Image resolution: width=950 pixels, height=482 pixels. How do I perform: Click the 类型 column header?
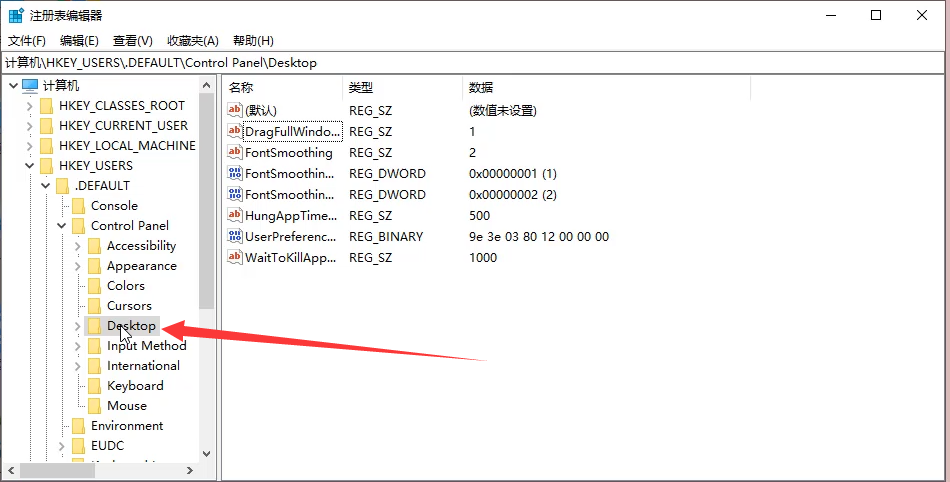[x=403, y=88]
